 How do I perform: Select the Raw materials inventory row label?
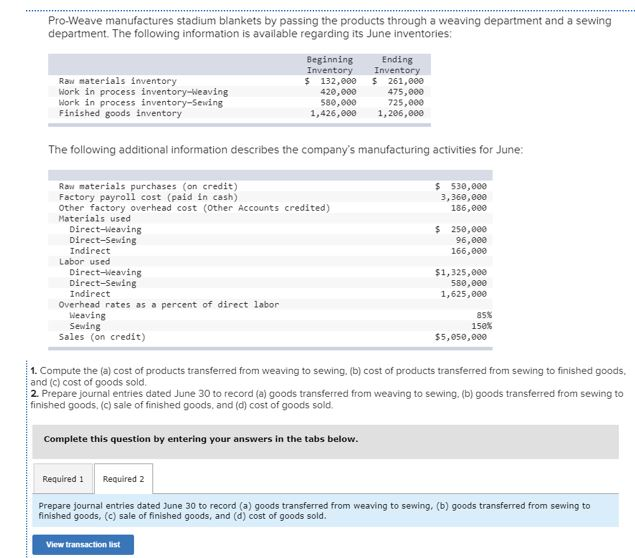pyautogui.click(x=117, y=81)
